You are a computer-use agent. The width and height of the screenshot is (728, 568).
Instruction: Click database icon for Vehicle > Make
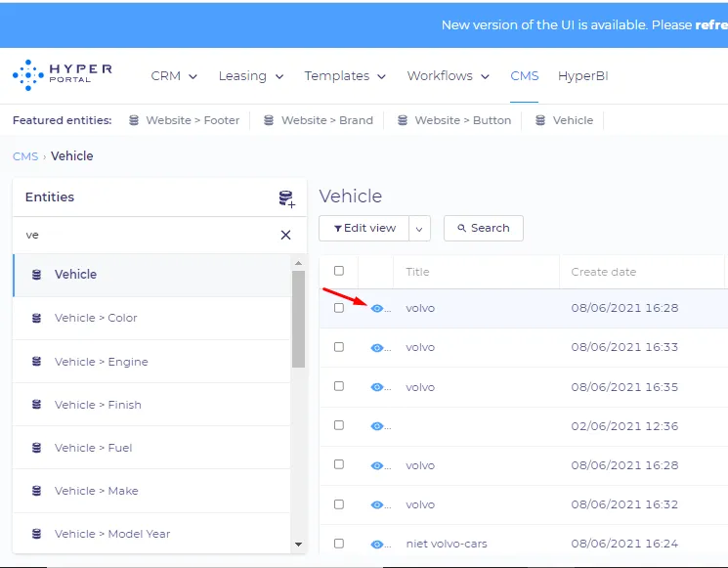point(36,491)
